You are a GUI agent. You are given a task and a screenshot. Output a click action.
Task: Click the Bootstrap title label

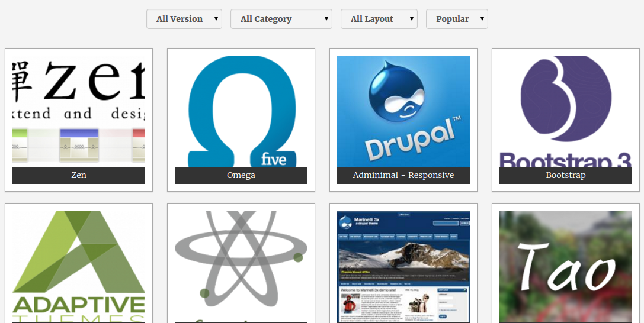566,175
